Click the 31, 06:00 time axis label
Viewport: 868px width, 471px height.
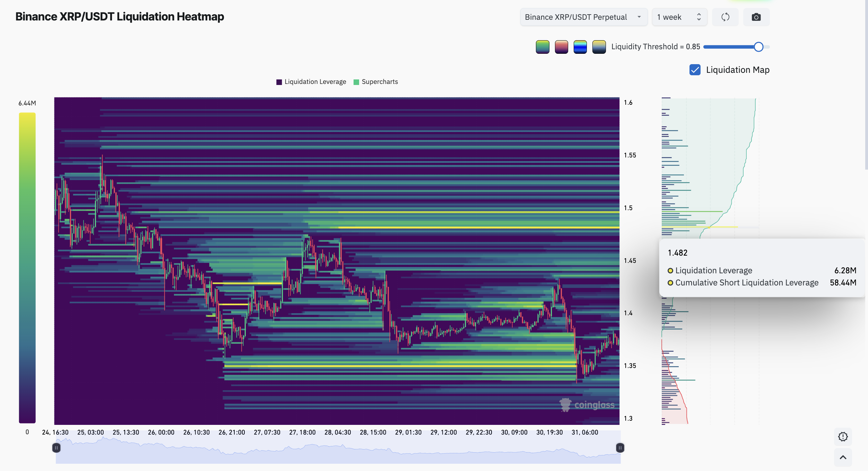point(585,433)
